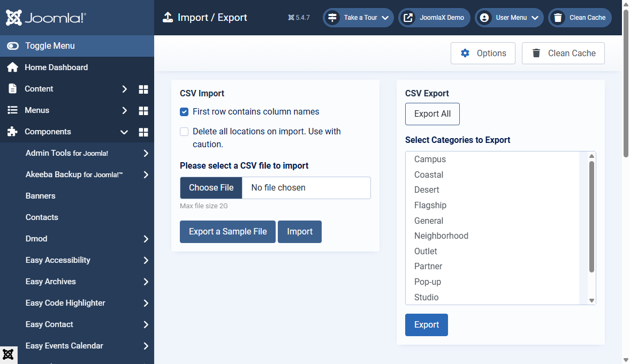
Task: Open Contacts component
Action: click(42, 217)
